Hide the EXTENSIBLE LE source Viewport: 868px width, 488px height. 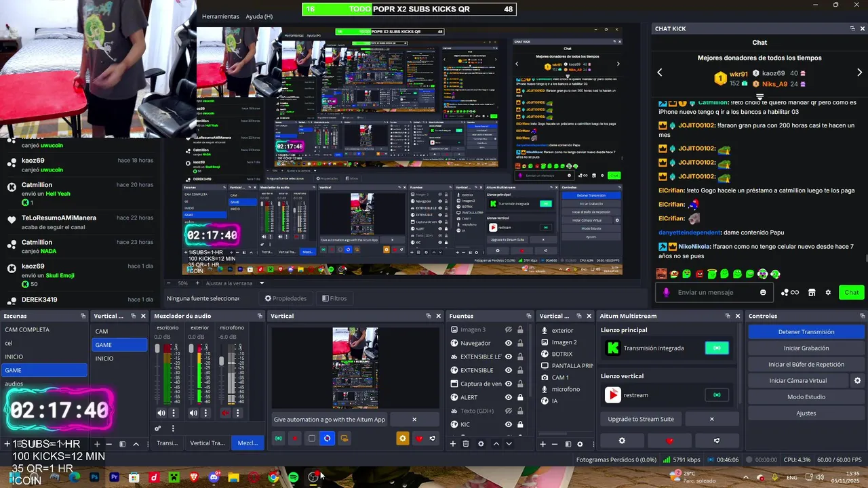509,357
